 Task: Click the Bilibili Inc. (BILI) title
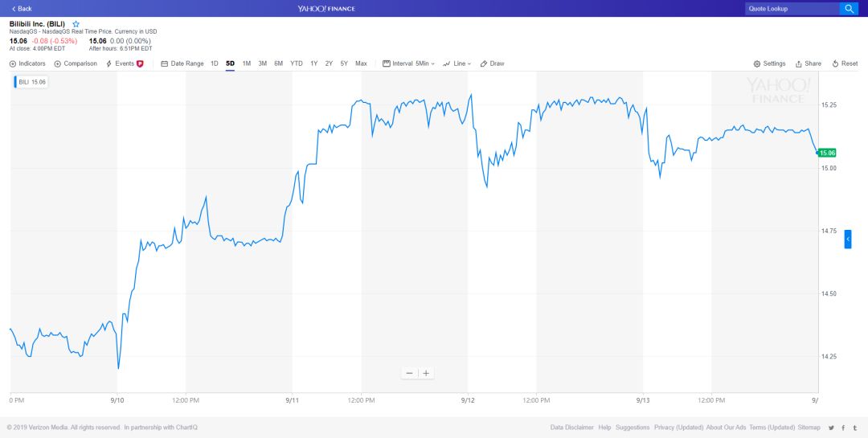click(37, 24)
